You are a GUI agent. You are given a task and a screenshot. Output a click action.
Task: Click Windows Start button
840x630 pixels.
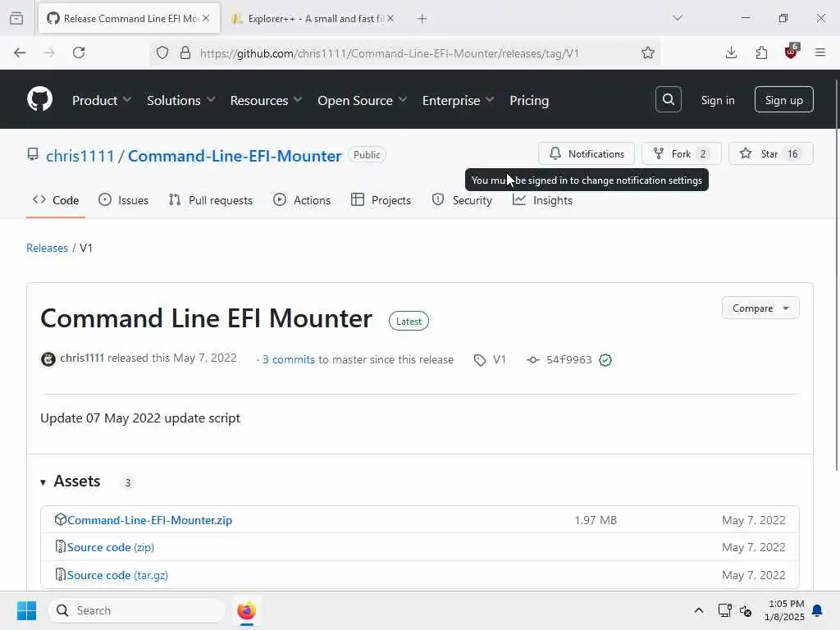click(x=26, y=610)
